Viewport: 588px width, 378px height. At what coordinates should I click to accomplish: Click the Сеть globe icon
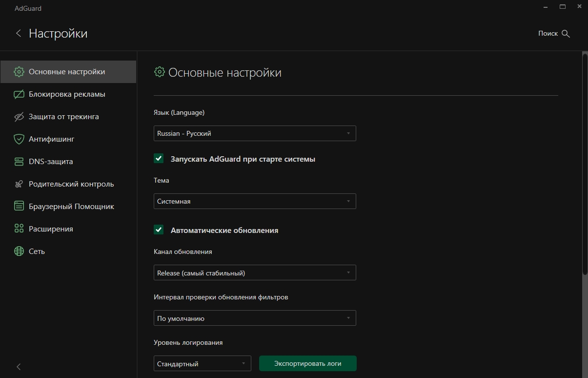(x=19, y=252)
